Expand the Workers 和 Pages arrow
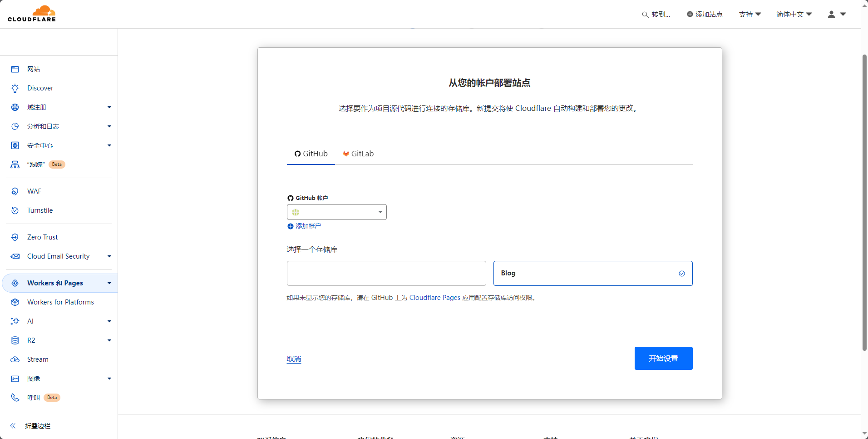The image size is (868, 439). (109, 283)
